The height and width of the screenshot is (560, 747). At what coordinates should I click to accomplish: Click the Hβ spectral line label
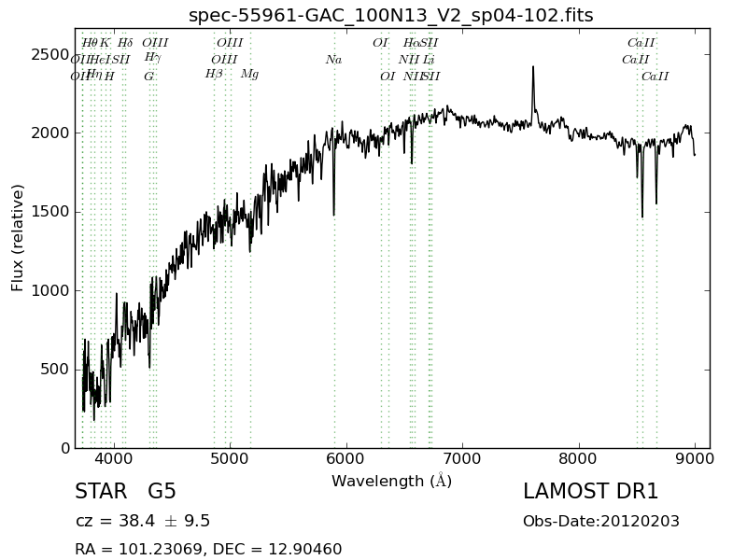click(x=214, y=75)
